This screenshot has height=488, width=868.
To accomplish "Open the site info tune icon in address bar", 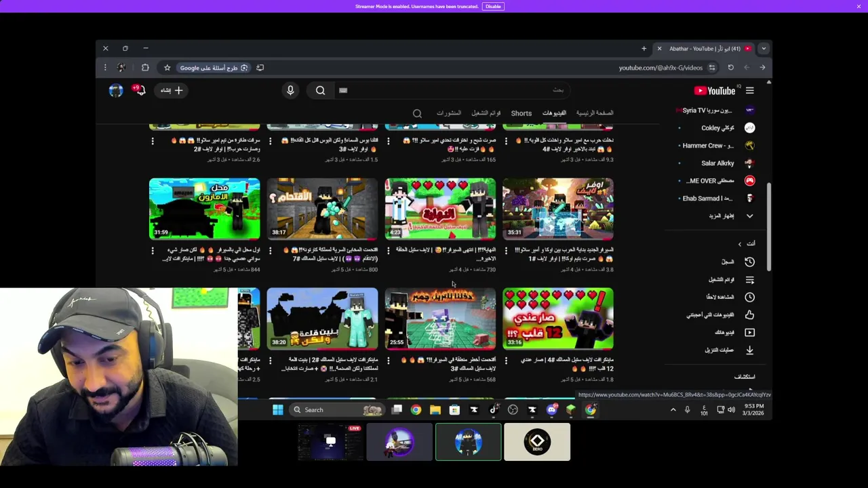I will tap(711, 68).
